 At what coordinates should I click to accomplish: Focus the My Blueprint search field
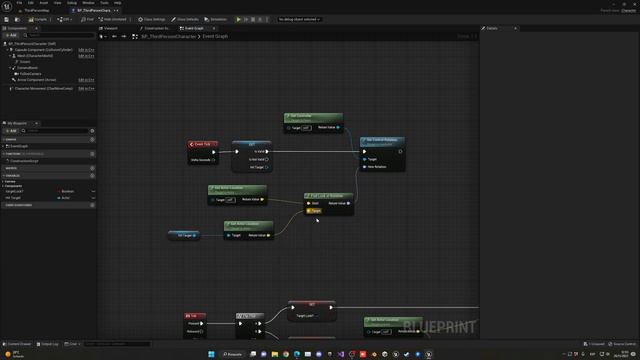pos(55,131)
